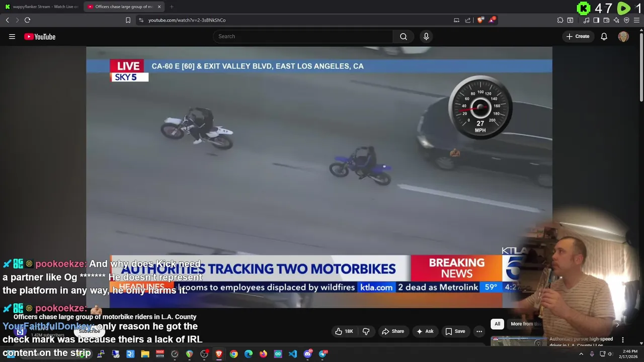Click the YouTube search magnifier button
The height and width of the screenshot is (362, 644).
[404, 36]
